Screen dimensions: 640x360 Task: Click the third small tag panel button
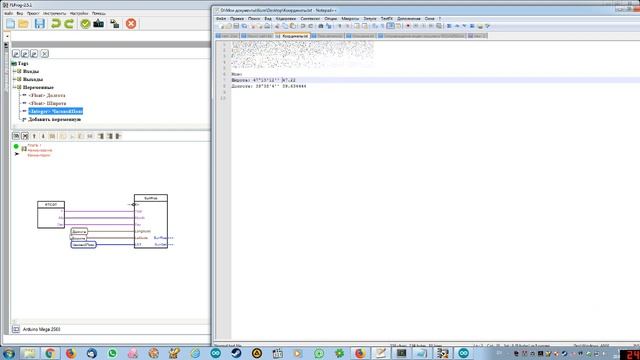pyautogui.click(x=34, y=53)
